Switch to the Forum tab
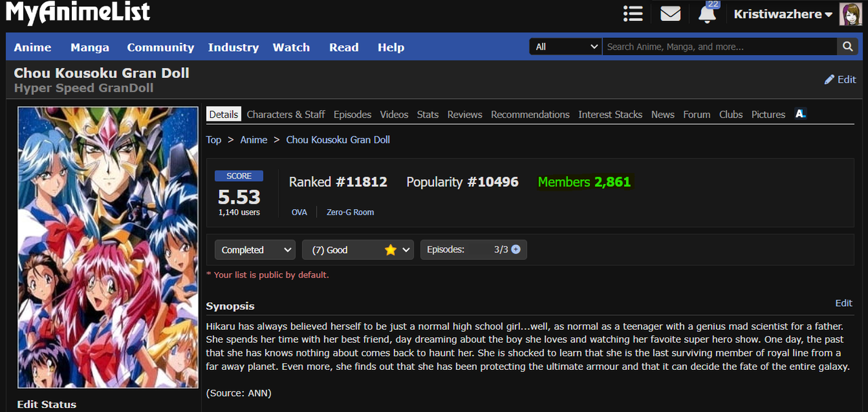 point(696,114)
